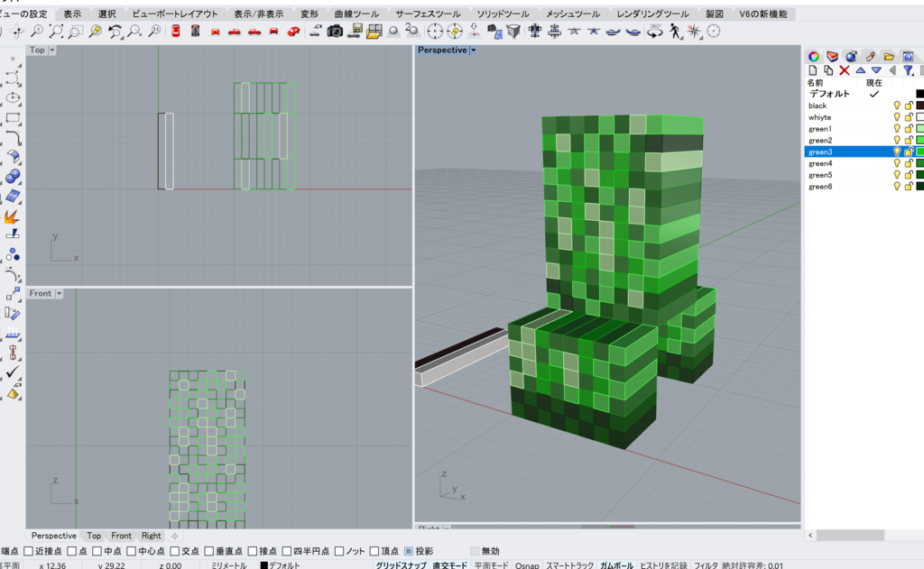Screen dimensions: 924x569
Task: Toggle the 四半円点 osnap checkbox
Action: [286, 551]
